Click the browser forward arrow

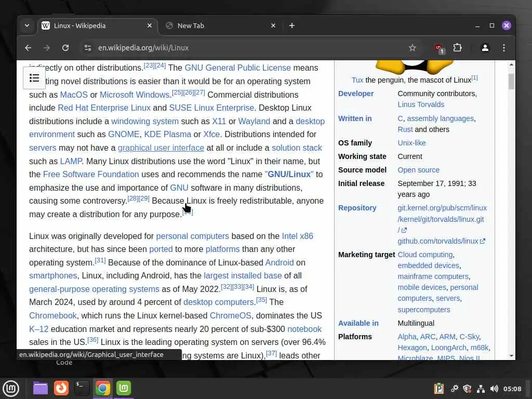(47, 48)
